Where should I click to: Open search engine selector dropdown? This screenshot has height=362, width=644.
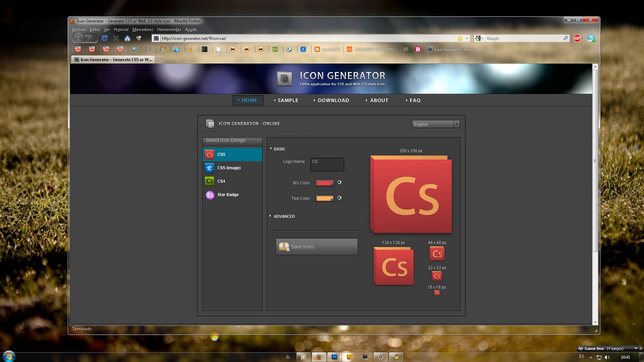(x=479, y=38)
